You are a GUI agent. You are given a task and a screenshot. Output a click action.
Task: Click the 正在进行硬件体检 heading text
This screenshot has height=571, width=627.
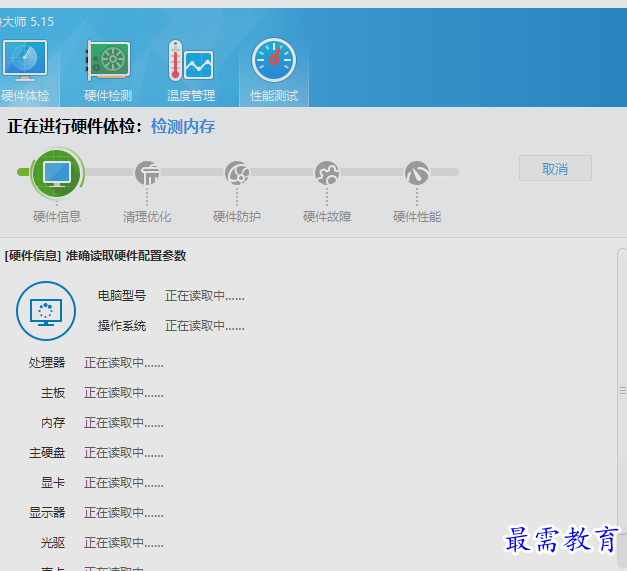[x=74, y=126]
